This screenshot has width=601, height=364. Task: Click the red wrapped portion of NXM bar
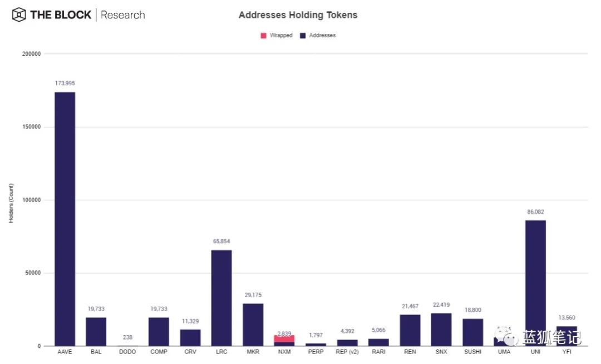tap(284, 338)
